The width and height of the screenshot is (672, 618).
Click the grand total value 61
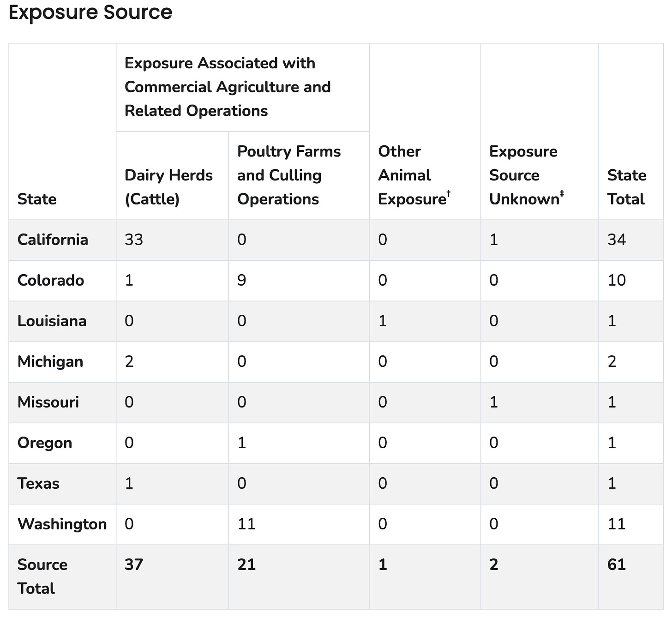pos(617,564)
